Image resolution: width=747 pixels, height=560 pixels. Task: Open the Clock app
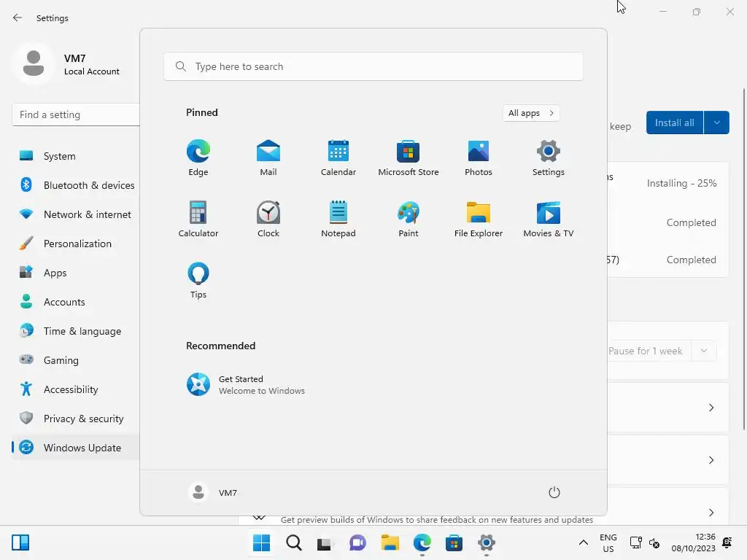268,219
